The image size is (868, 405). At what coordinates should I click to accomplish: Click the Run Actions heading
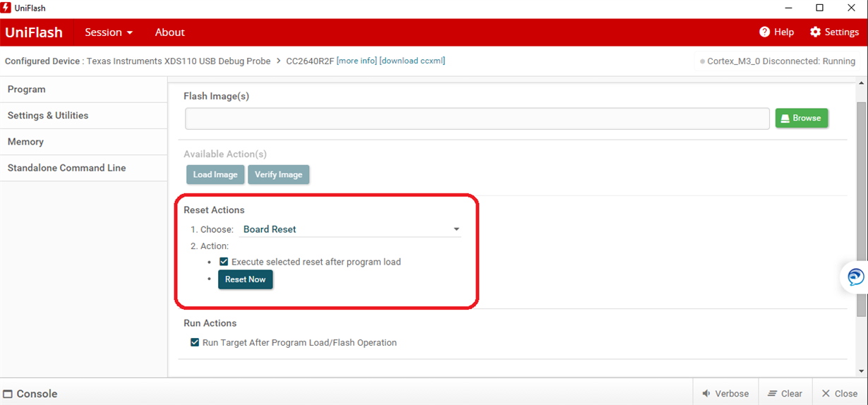point(210,323)
